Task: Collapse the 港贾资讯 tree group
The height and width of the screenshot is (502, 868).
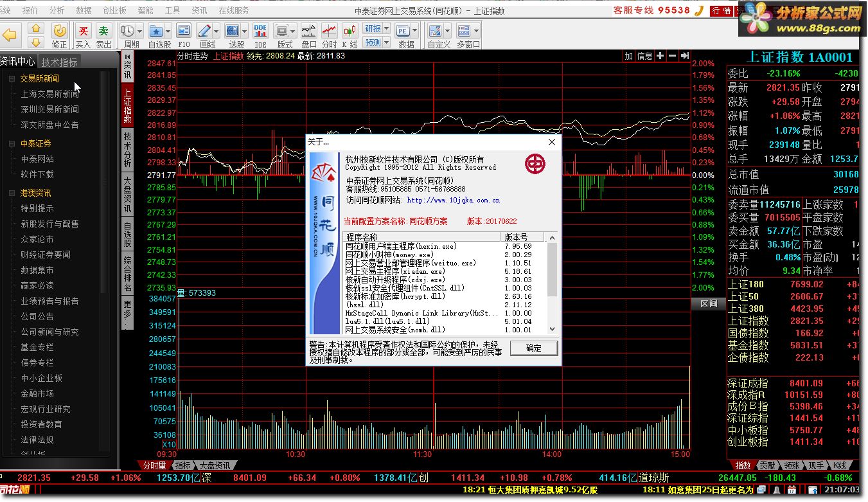Action: (x=12, y=193)
